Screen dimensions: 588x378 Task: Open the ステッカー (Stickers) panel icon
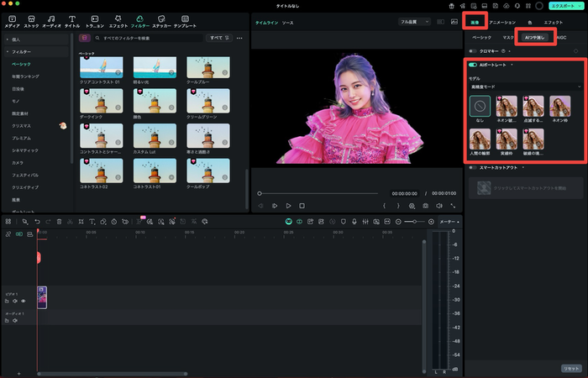point(160,19)
